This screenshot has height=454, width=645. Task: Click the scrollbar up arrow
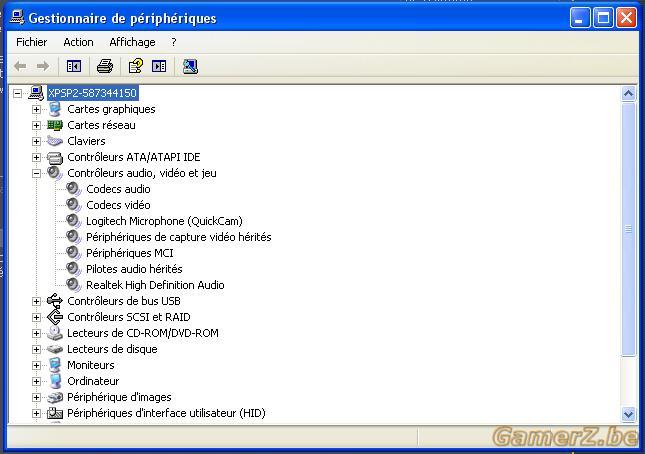(x=628, y=94)
